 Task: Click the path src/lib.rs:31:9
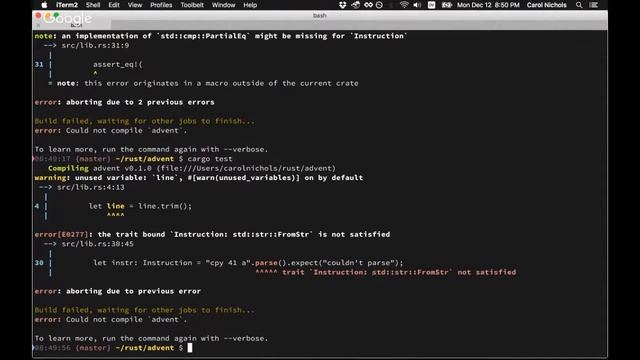(x=95, y=45)
